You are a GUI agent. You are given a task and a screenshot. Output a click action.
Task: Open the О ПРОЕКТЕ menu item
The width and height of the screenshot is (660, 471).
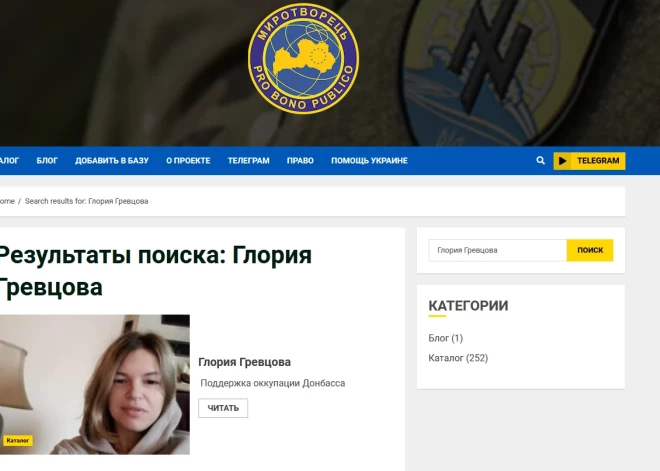(188, 160)
